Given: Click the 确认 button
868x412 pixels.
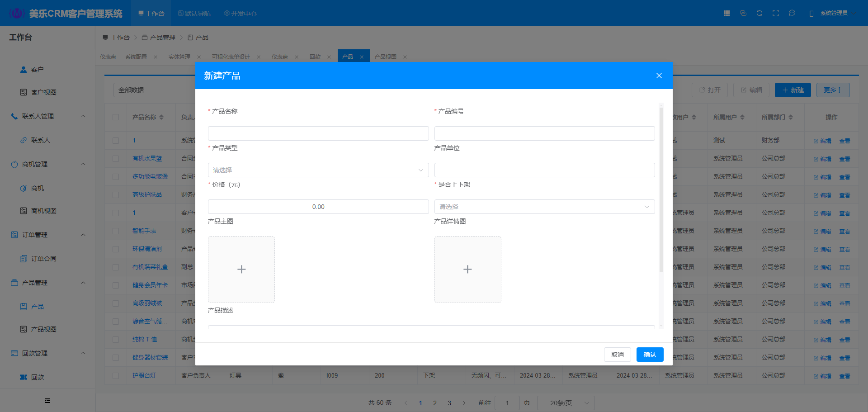Looking at the screenshot, I should point(650,355).
